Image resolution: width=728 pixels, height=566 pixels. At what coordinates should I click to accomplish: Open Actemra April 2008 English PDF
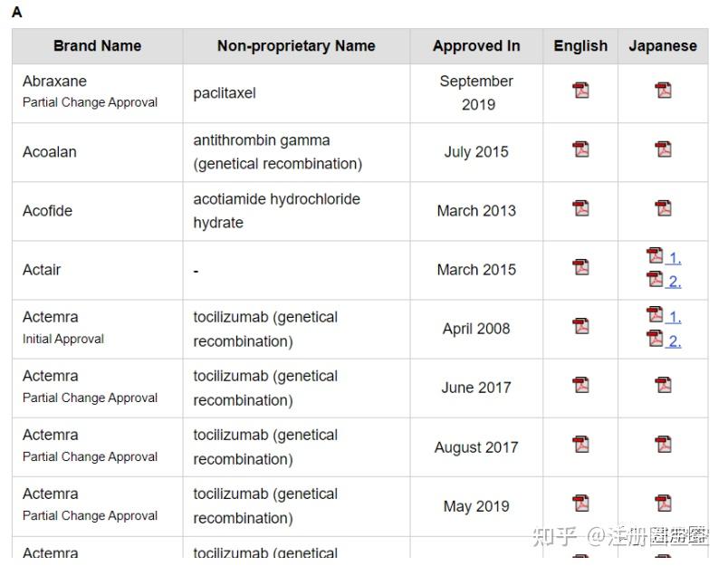coord(580,326)
